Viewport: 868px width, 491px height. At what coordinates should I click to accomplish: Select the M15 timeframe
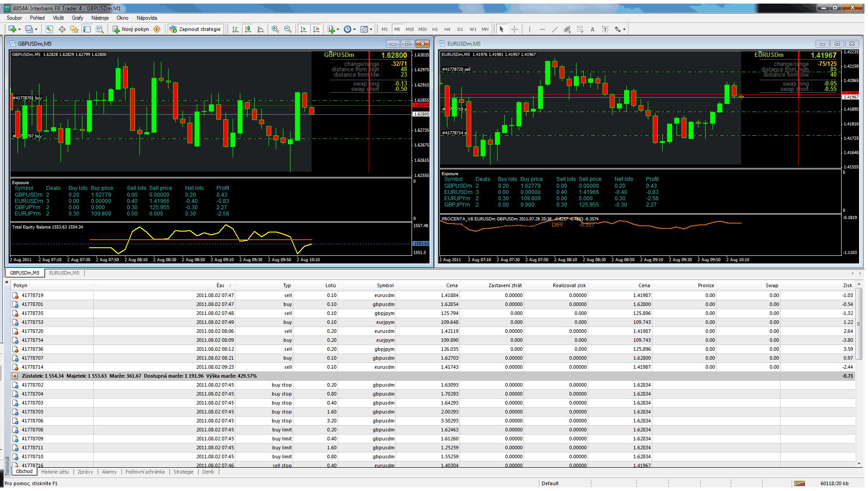410,29
